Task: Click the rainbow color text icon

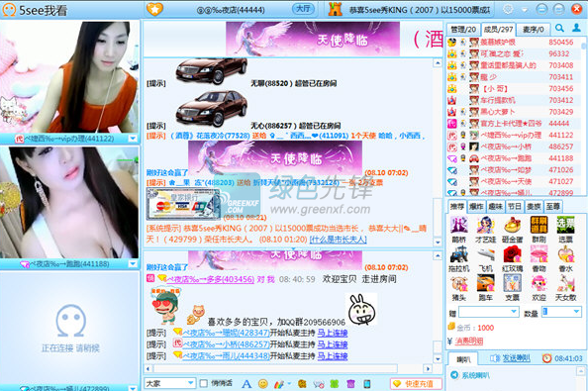Action: pos(279,383)
